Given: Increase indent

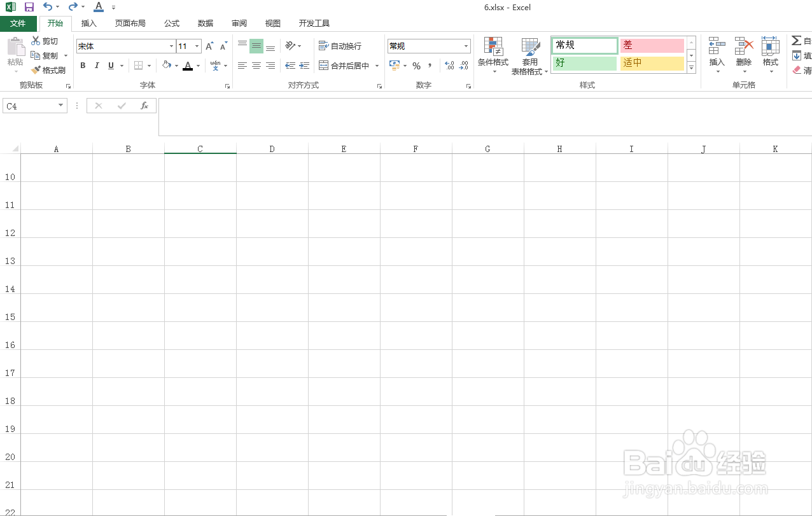Looking at the screenshot, I should click(x=304, y=66).
